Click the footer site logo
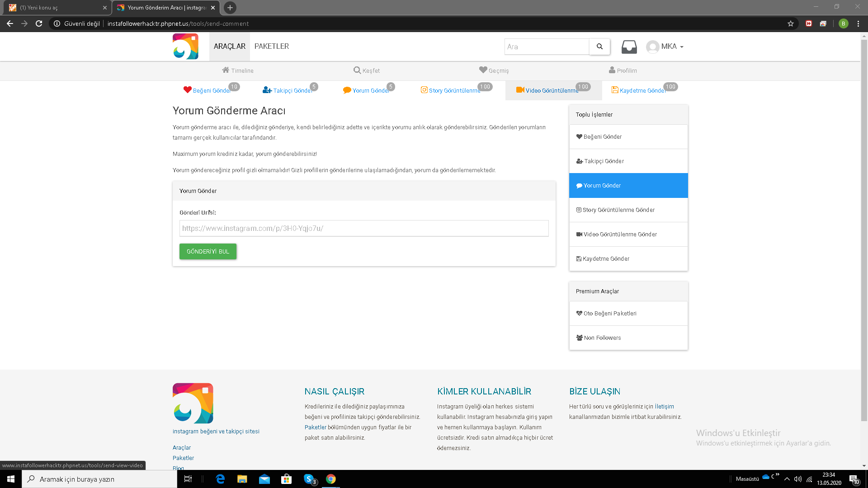The height and width of the screenshot is (488, 868). pyautogui.click(x=193, y=403)
